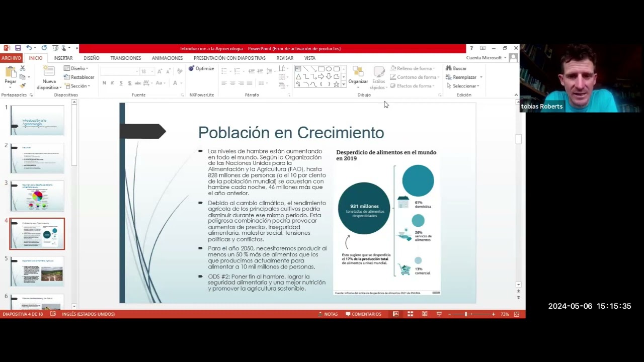This screenshot has height=362, width=644.
Task: Switch to Slide Sorter view
Action: 410,314
